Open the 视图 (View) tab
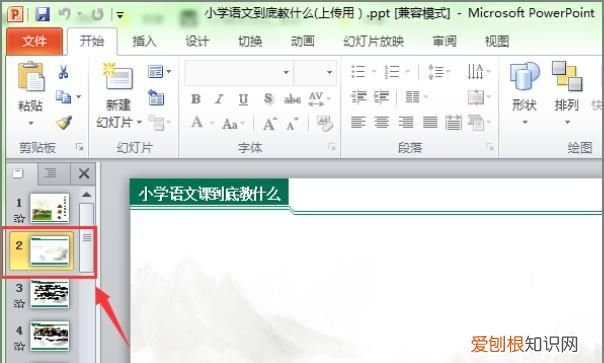The image size is (604, 363). (x=497, y=41)
